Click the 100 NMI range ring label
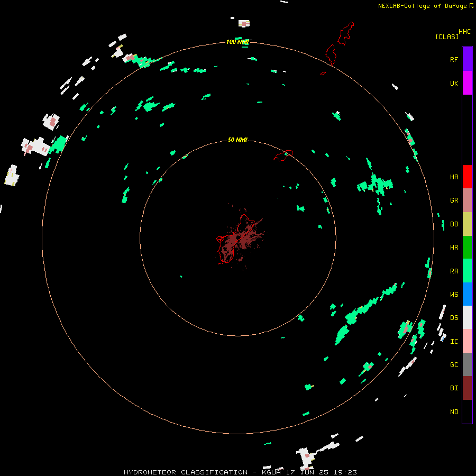476x476 pixels. (x=237, y=42)
